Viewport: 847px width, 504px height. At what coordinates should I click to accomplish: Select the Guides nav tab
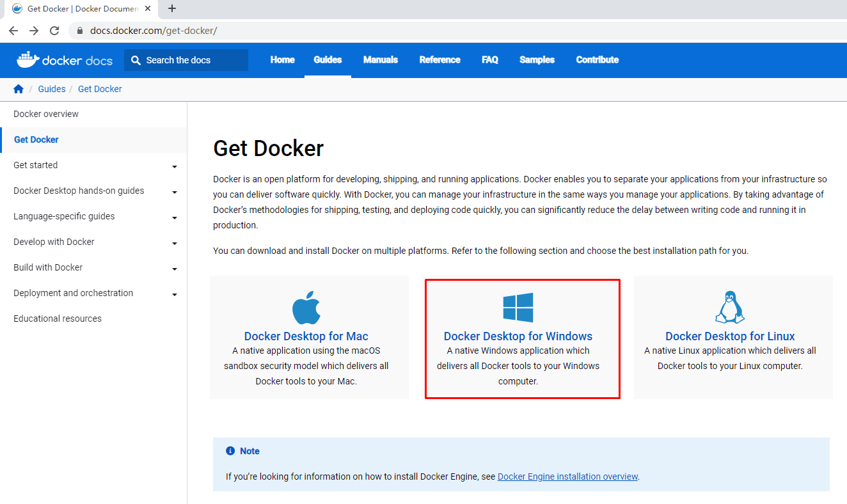[328, 60]
